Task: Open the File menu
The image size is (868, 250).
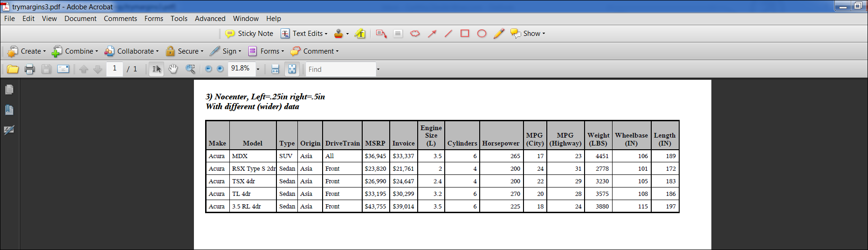Action: click(x=9, y=19)
